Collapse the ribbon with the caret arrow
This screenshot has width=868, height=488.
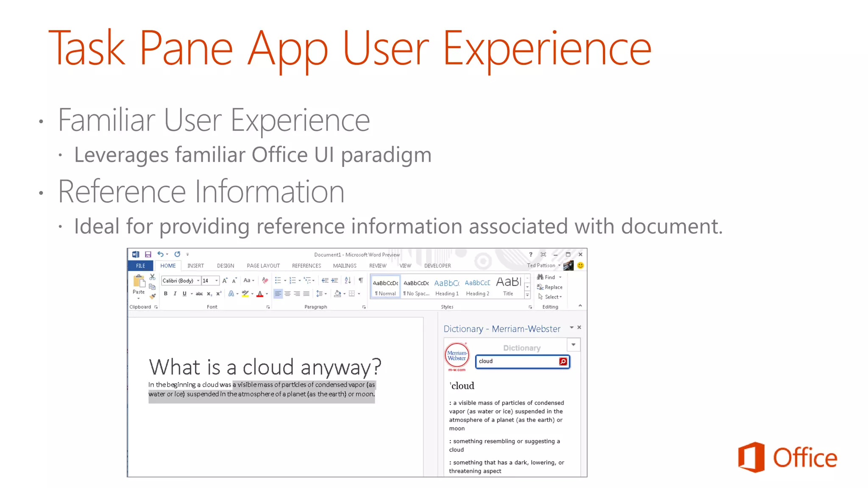(580, 305)
